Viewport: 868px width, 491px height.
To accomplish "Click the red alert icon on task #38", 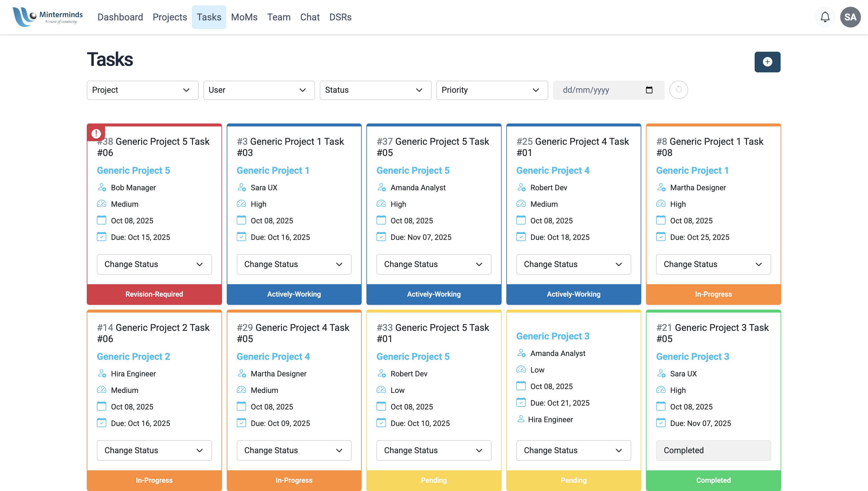I will click(96, 133).
